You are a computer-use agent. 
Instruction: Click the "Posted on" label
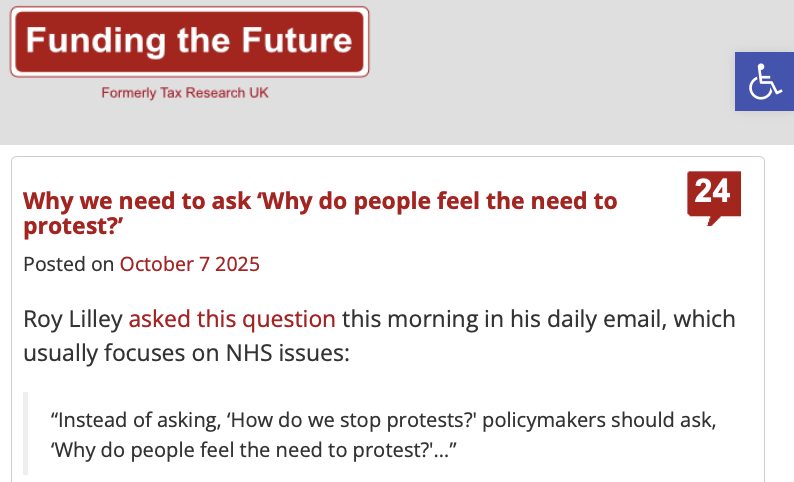pyautogui.click(x=68, y=264)
